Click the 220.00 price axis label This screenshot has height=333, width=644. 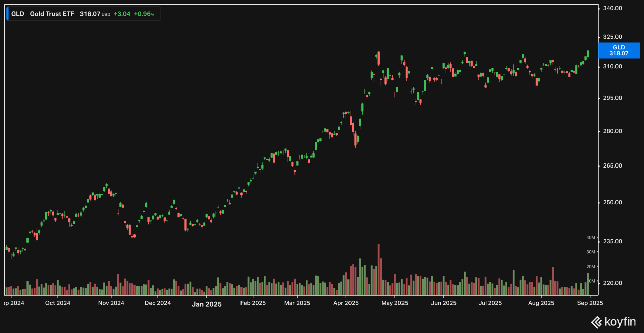tap(612, 283)
